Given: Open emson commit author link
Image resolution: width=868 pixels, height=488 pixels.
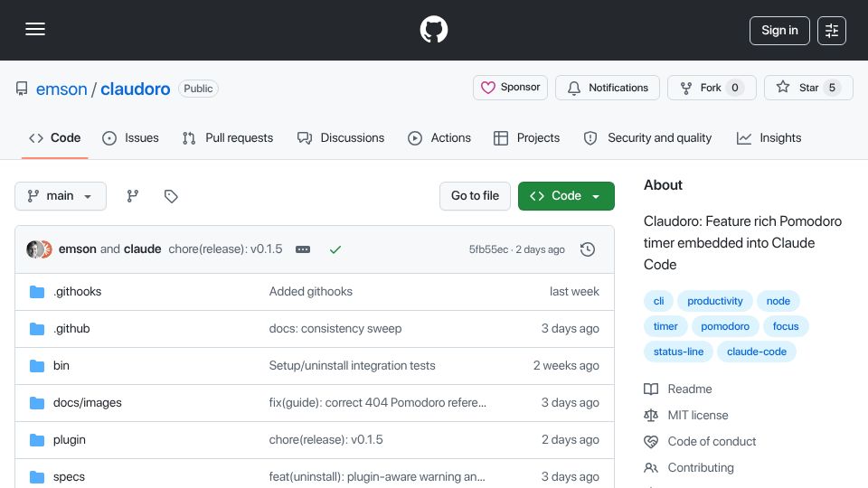Looking at the screenshot, I should pyautogui.click(x=78, y=249).
